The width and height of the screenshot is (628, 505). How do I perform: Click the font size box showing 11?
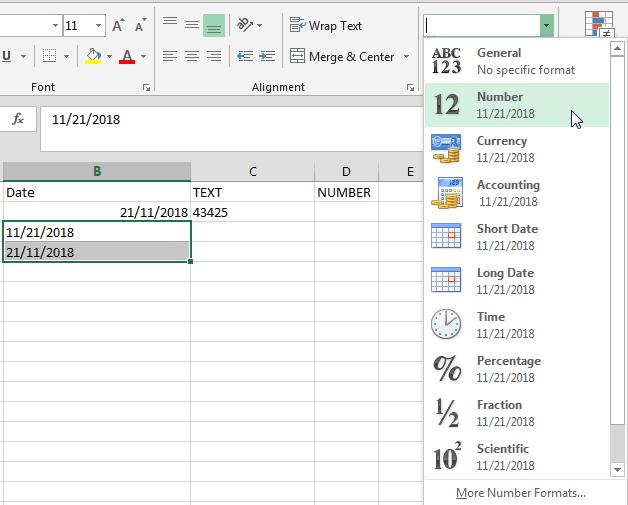78,26
